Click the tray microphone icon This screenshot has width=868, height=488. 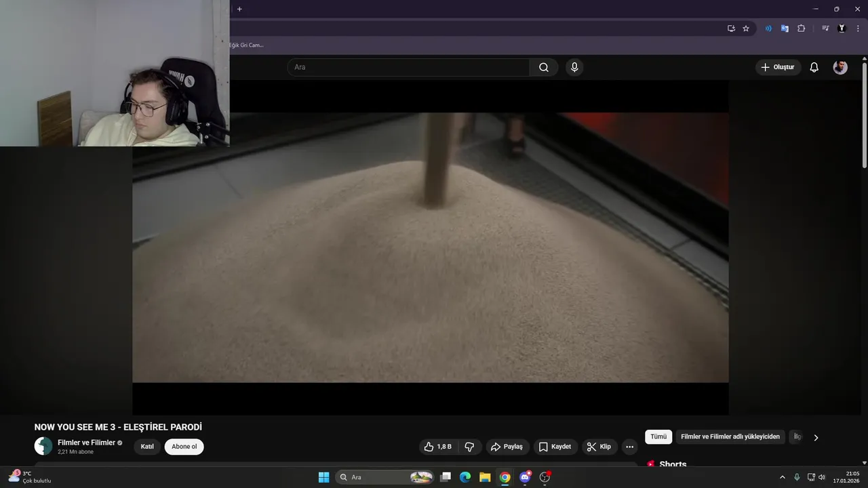[x=797, y=477]
